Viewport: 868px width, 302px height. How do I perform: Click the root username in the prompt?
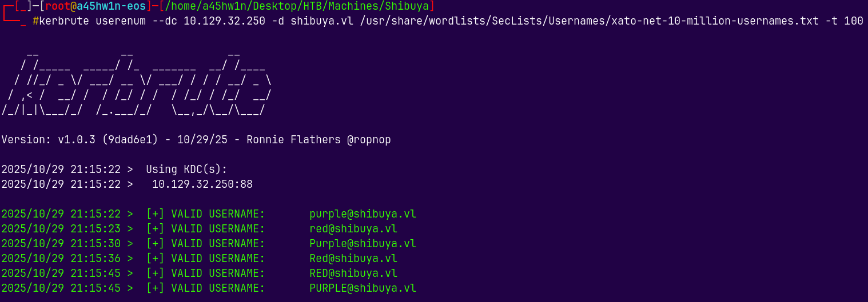(57, 7)
